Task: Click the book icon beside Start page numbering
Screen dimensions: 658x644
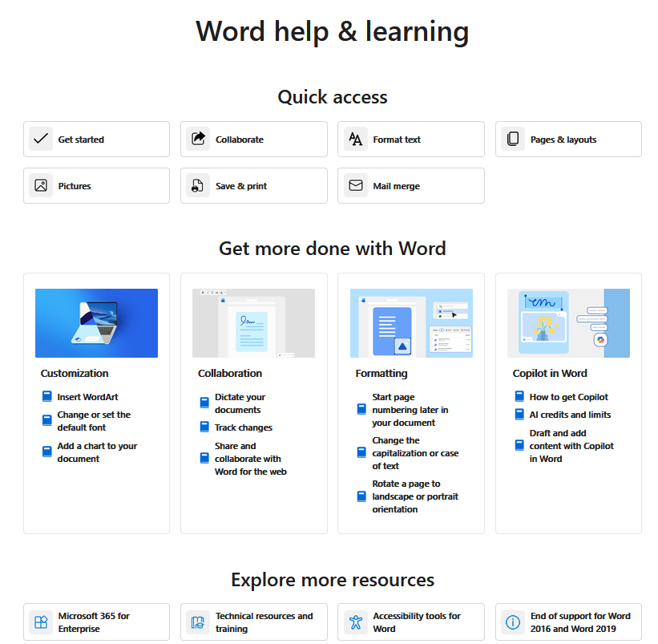Action: 361,409
